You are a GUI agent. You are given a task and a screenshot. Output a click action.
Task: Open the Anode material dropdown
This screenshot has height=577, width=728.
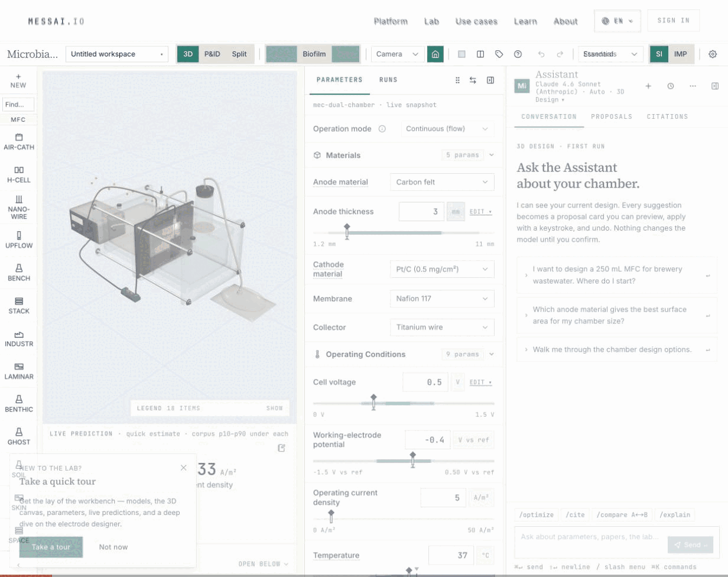pos(442,182)
